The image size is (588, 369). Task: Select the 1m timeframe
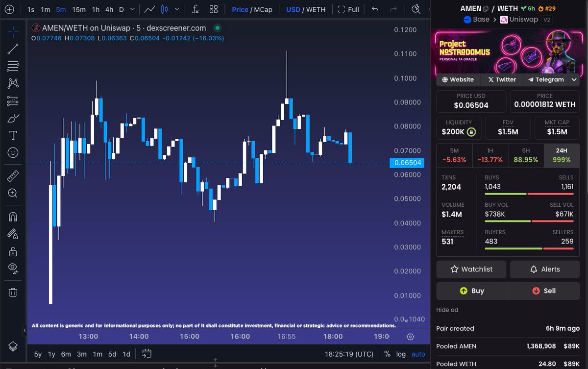(45, 9)
